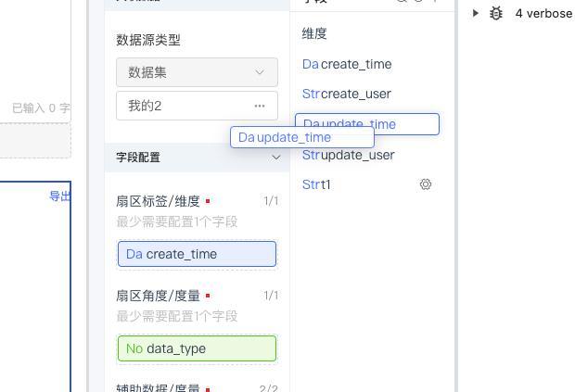Select the t1 field name
Image resolution: width=575 pixels, height=392 pixels.
point(326,184)
